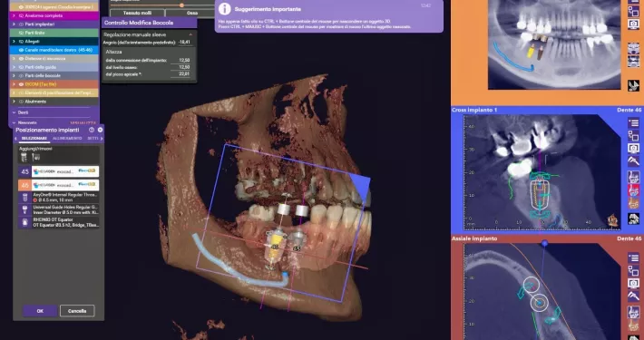Image resolution: width=644 pixels, height=340 pixels.
Task: Select the Selezionare tab
Action: point(34,139)
